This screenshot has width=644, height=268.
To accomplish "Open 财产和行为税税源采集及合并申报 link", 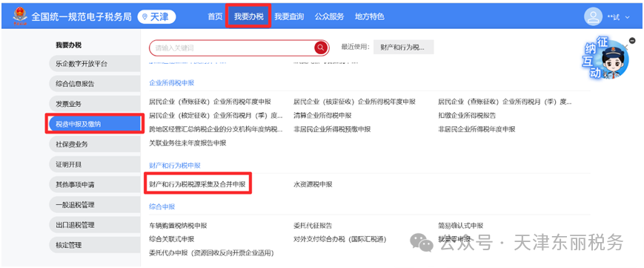I will [x=197, y=184].
